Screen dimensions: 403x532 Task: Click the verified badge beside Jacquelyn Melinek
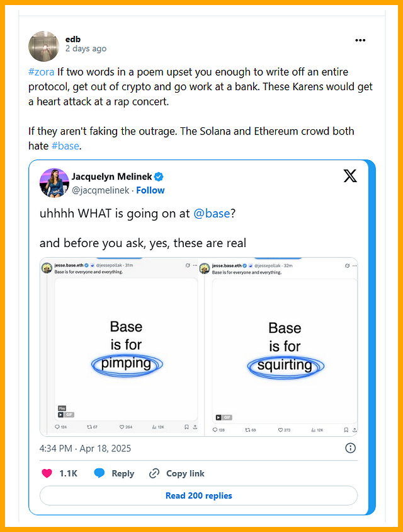pyautogui.click(x=160, y=176)
